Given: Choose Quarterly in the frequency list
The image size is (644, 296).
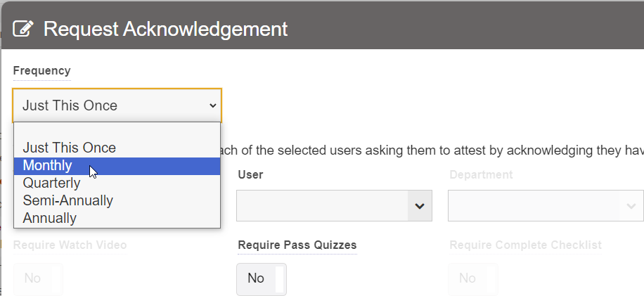Looking at the screenshot, I should pos(51,184).
